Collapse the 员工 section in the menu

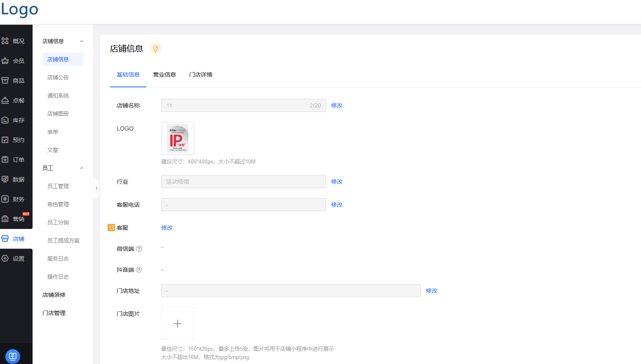pyautogui.click(x=81, y=168)
